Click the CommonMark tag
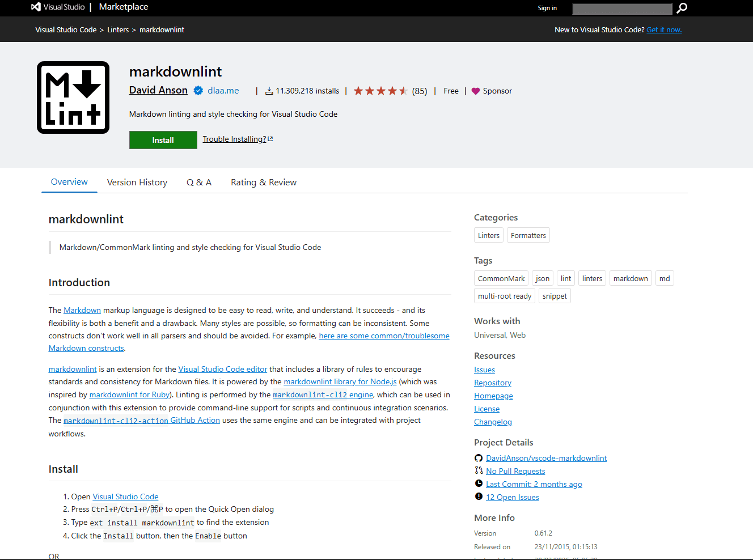 tap(501, 278)
